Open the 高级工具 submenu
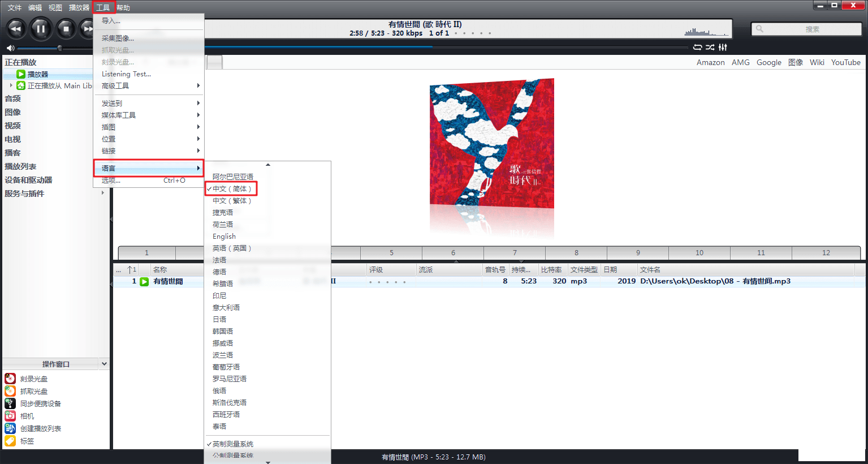Image resolution: width=868 pixels, height=464 pixels. coord(149,85)
